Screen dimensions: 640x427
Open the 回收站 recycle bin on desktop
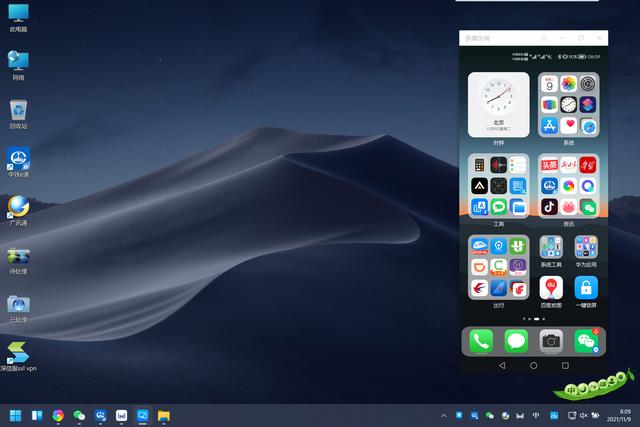pyautogui.click(x=18, y=110)
